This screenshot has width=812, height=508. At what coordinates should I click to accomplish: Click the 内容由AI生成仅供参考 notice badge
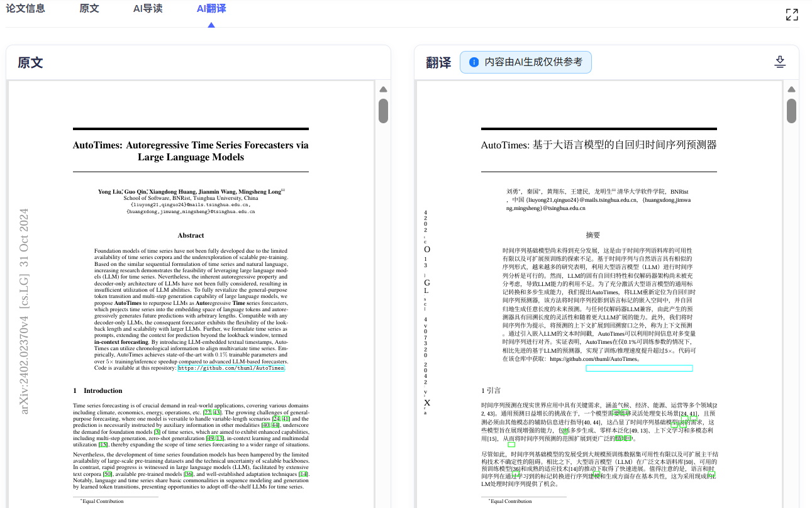point(526,62)
